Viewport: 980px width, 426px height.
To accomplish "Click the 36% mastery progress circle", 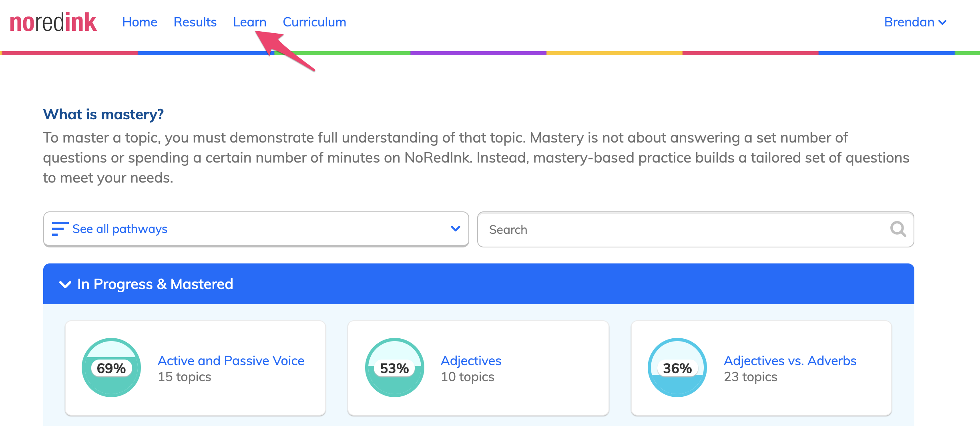I will click(677, 368).
